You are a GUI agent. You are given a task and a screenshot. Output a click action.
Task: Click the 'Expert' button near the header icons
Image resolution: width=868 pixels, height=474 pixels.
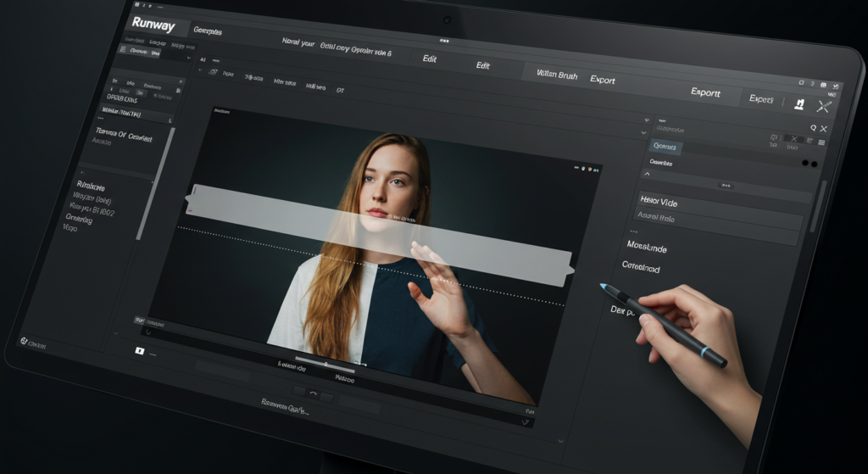tap(760, 98)
